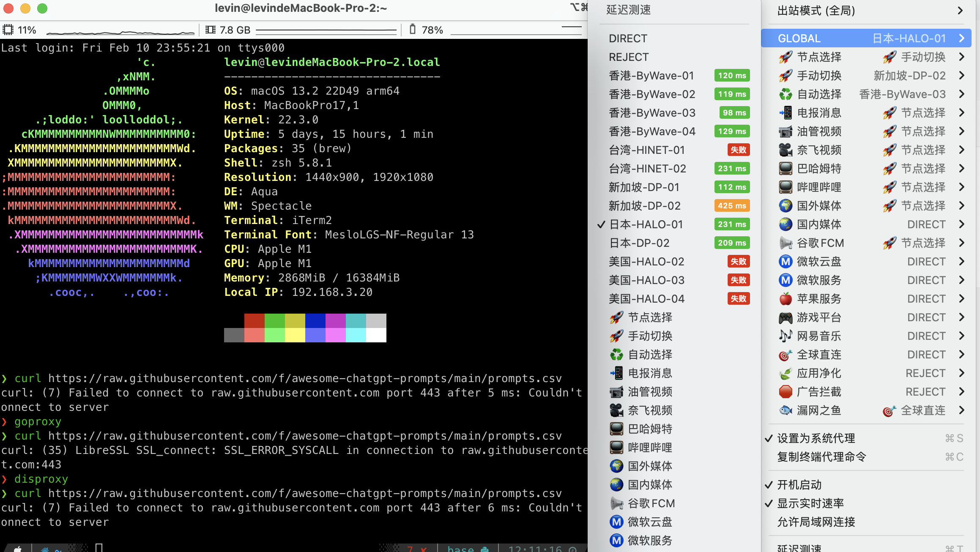Click the rocket icon beside 节点选择 in the right menu
980x552 pixels.
click(785, 57)
